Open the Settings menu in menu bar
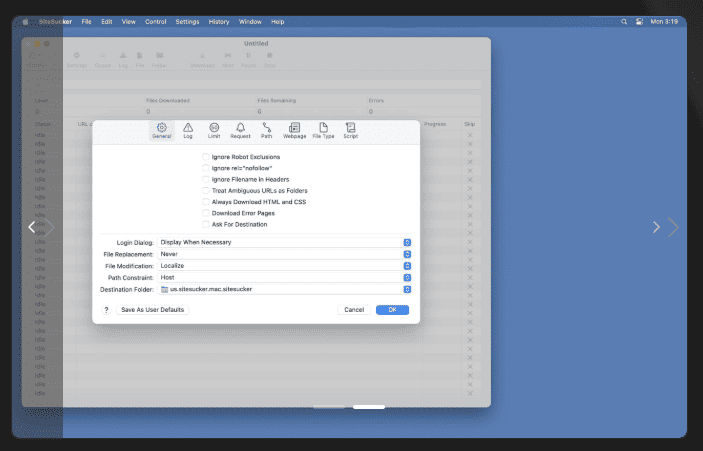 pyautogui.click(x=187, y=22)
